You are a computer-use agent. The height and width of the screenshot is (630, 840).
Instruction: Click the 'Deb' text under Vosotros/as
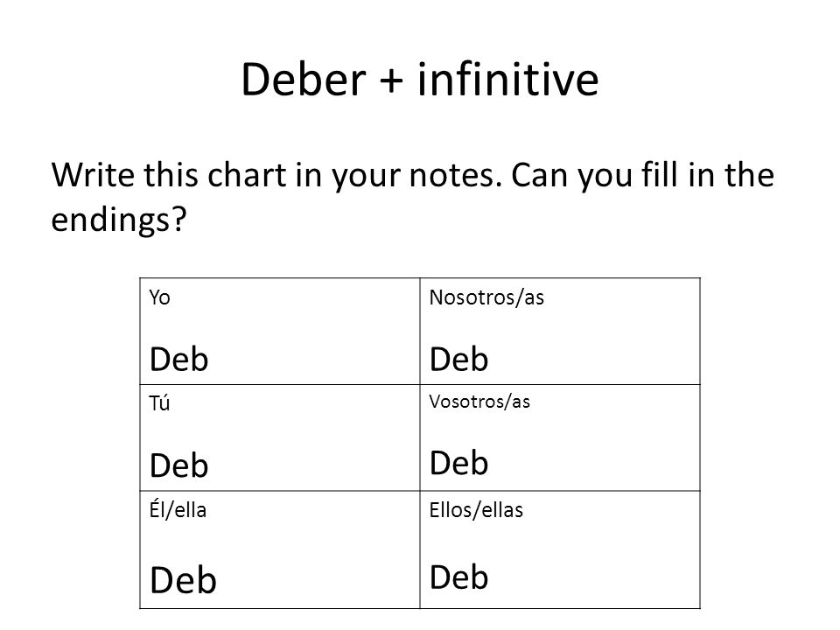pyautogui.click(x=458, y=463)
